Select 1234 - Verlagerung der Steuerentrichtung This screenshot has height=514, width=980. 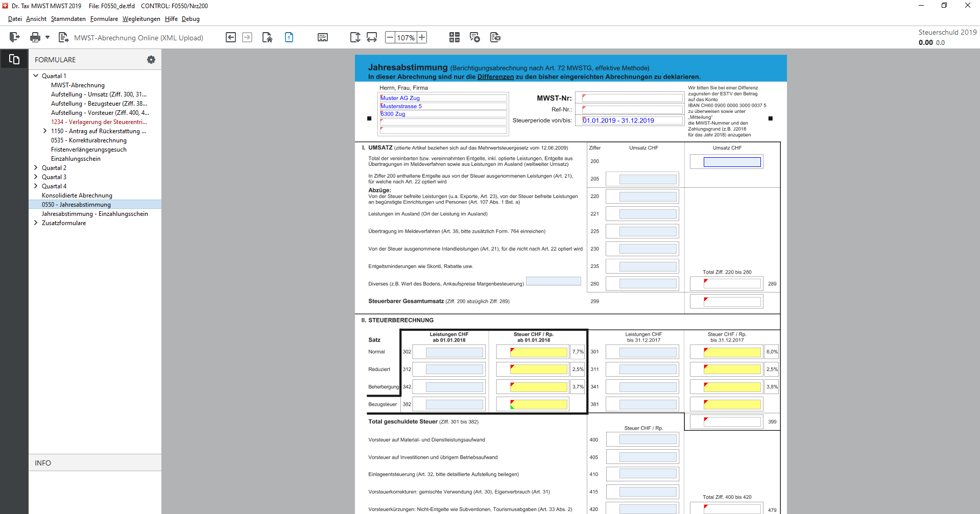99,122
